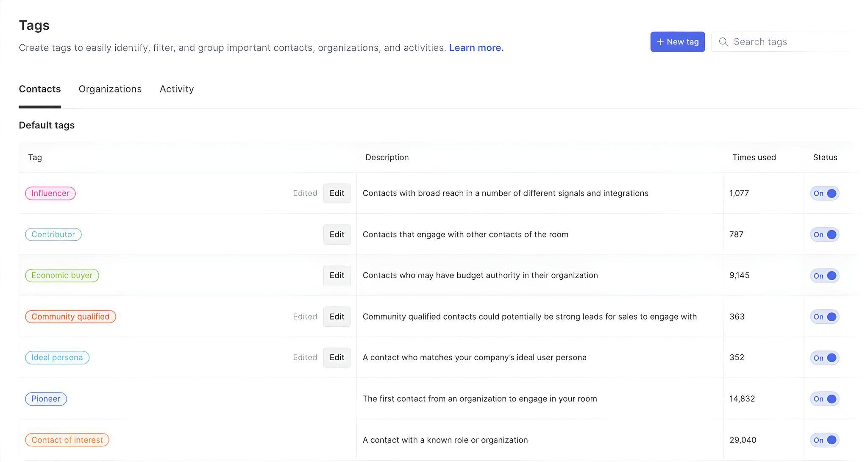Select the blue Pioneer tag pill
The image size is (868, 462).
[46, 399]
